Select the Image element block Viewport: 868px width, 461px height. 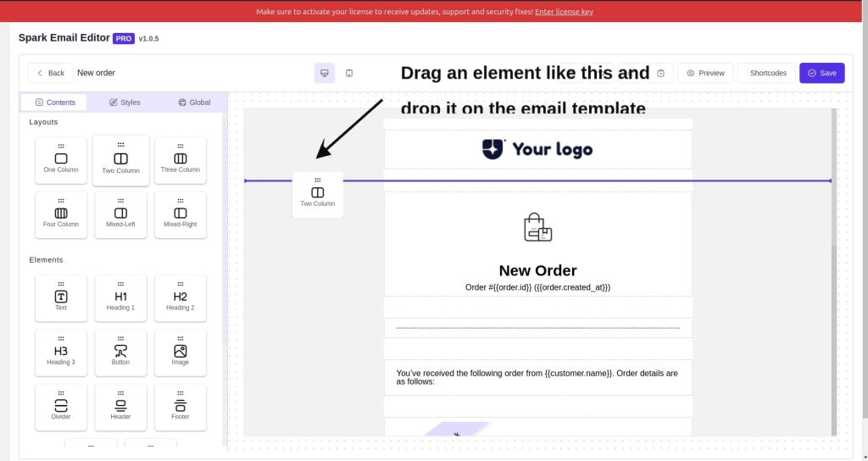(181, 353)
